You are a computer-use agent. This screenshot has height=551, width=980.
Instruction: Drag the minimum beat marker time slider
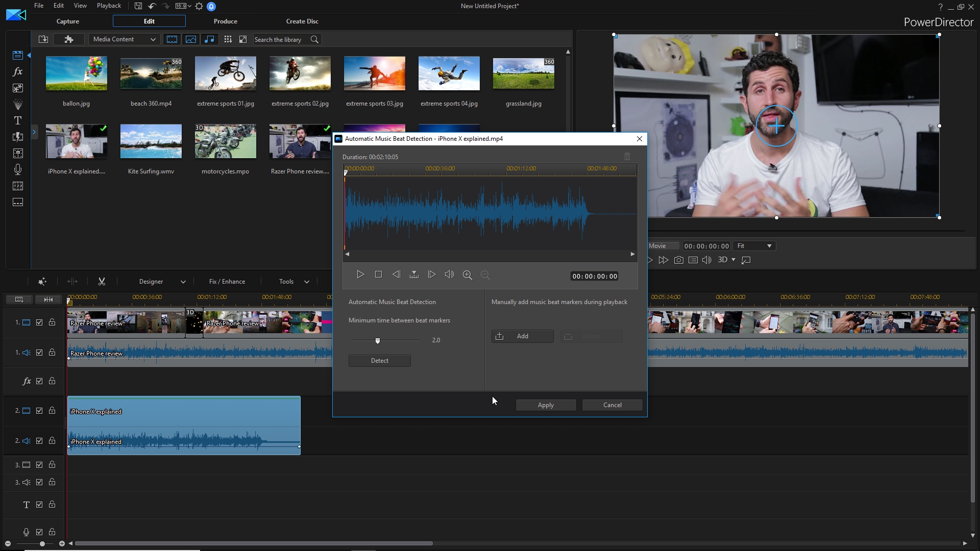pos(378,340)
